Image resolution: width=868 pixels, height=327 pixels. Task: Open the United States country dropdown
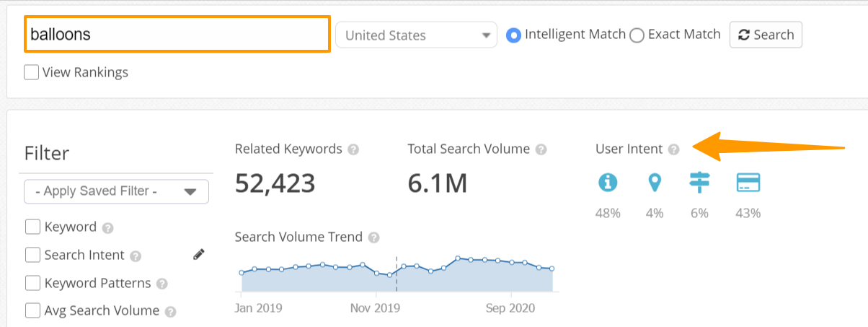[416, 35]
